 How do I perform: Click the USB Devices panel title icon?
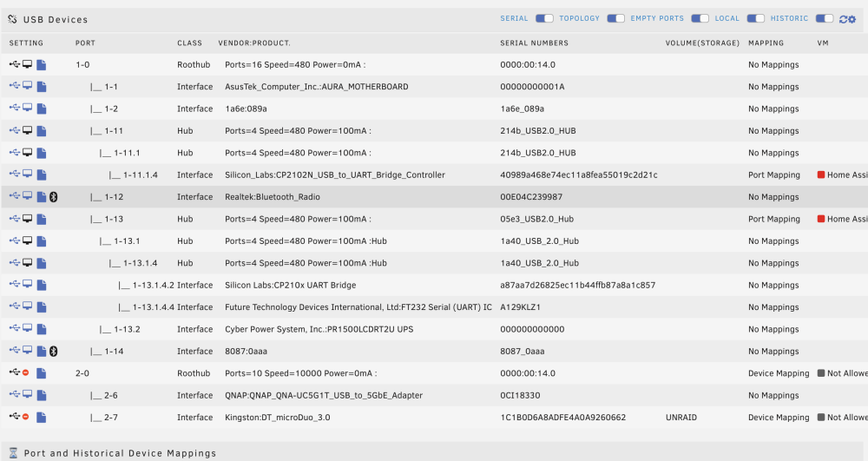click(x=13, y=19)
